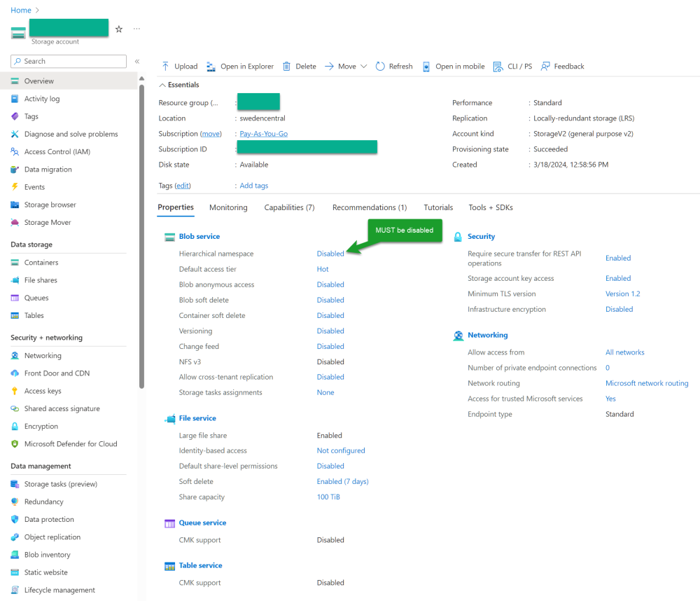Open the Recommendations (1) tab

pyautogui.click(x=369, y=207)
